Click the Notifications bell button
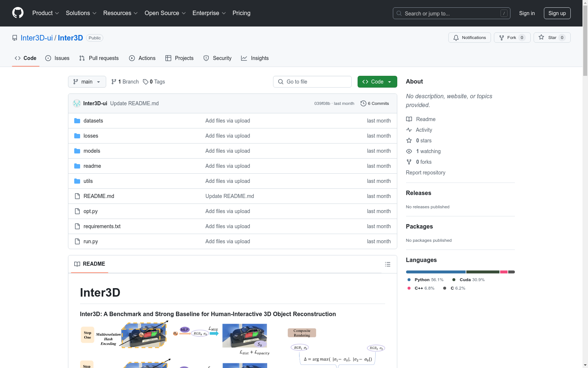Screen dimensions: 588x368 [x=469, y=38]
